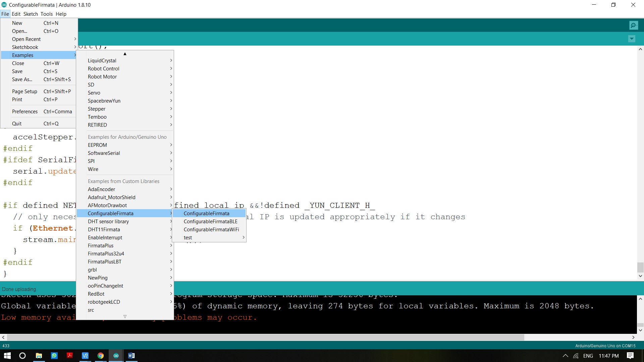Click the Arduino taskbar icon

[x=116, y=356]
